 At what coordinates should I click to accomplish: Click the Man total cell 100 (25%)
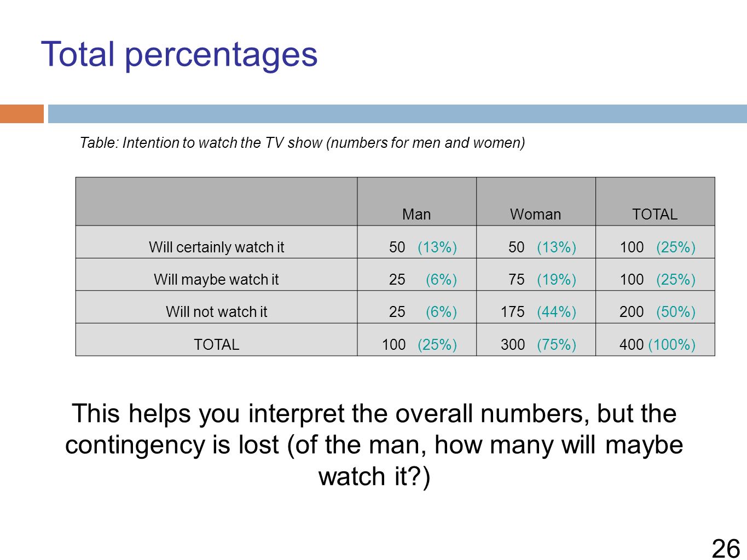[416, 339]
